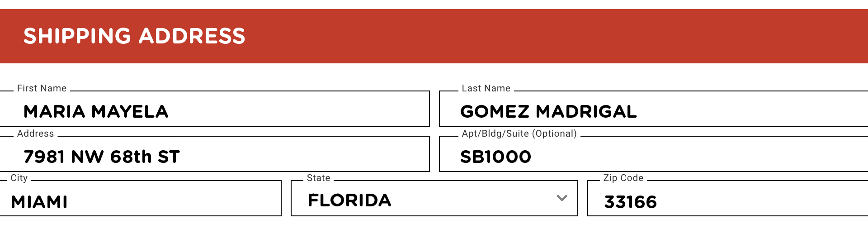Click the Address label above street field
The image size is (868, 229).
pyautogui.click(x=35, y=134)
